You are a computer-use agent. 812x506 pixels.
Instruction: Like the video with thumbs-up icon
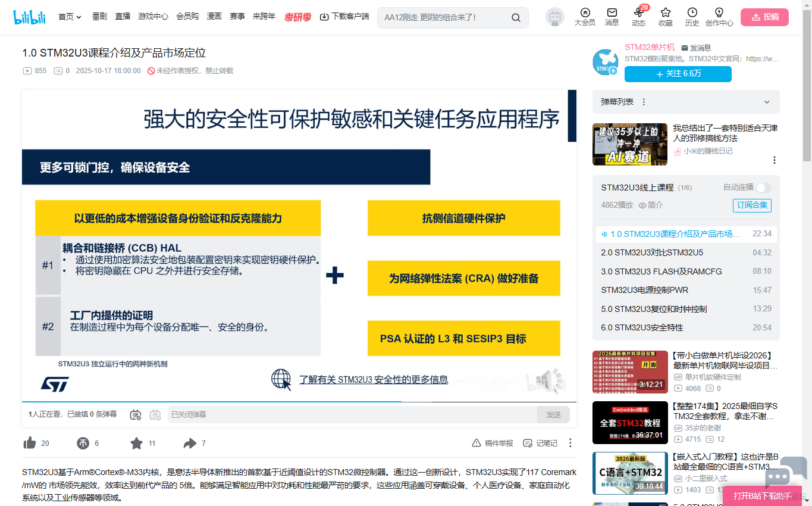coord(30,443)
